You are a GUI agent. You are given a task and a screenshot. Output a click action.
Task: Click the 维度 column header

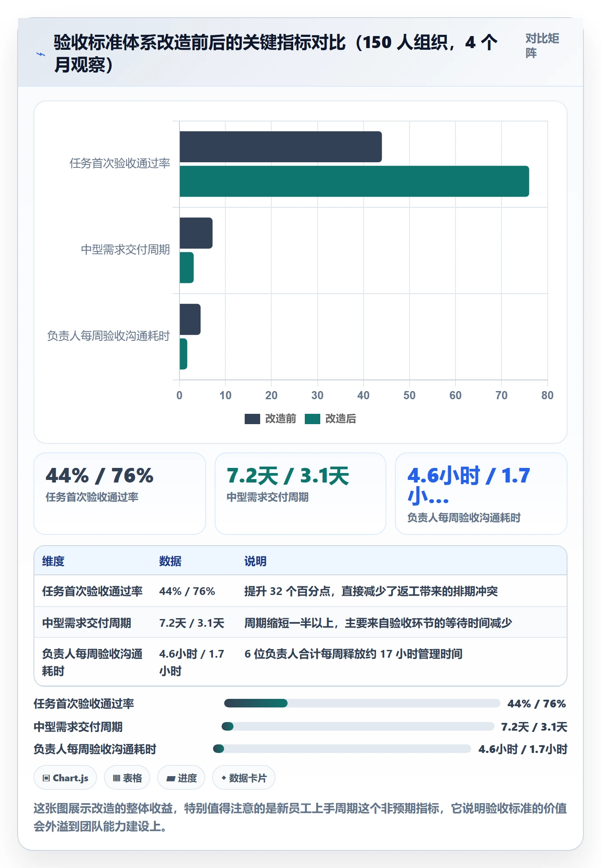[x=53, y=561]
